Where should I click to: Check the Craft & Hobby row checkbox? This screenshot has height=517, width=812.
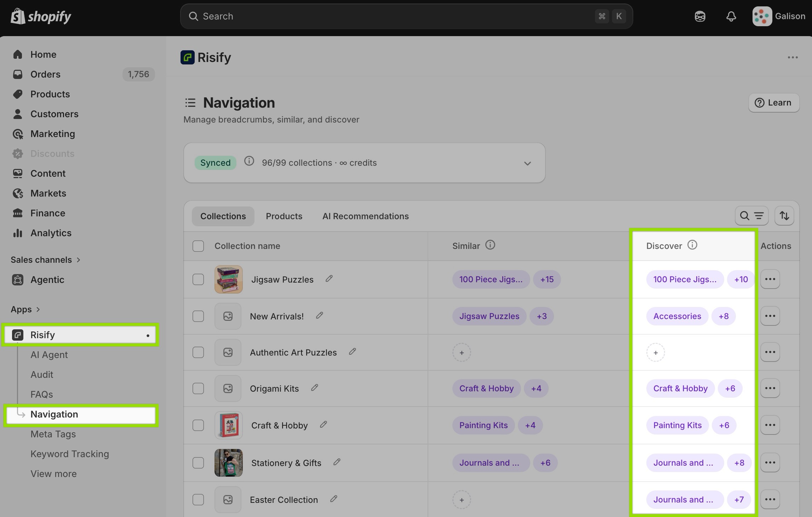pyautogui.click(x=198, y=425)
